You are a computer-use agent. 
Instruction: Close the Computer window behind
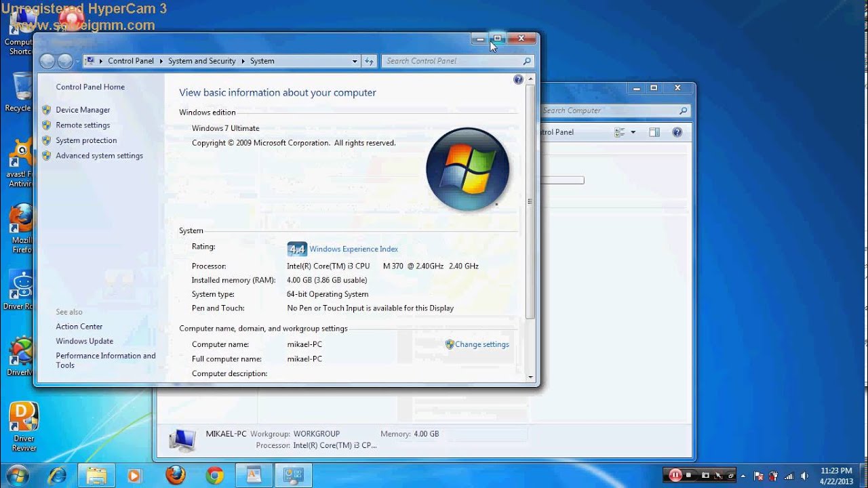pos(677,88)
